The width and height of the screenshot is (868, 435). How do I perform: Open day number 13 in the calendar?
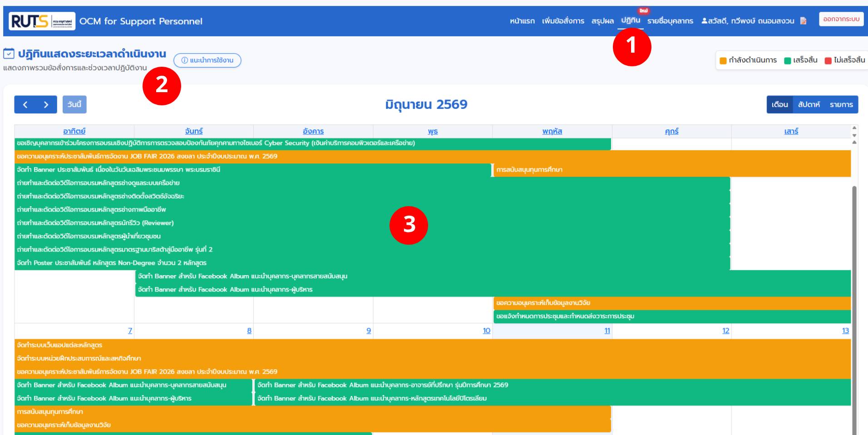tap(845, 331)
